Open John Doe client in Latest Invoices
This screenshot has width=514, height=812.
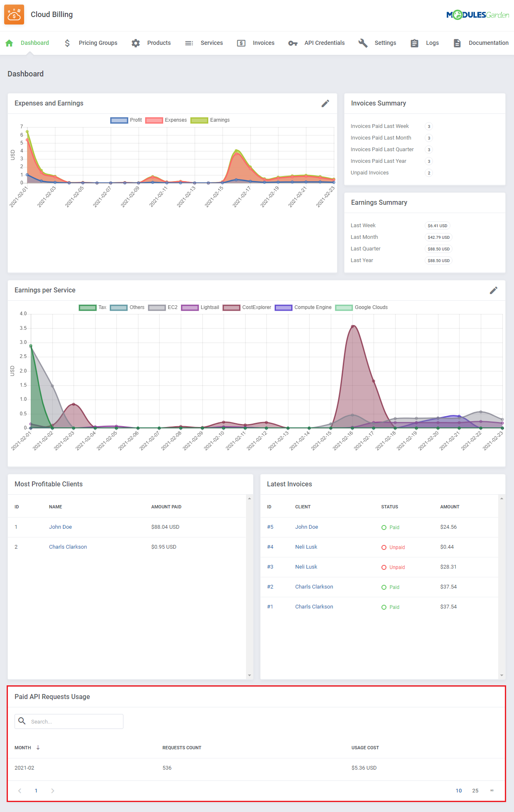click(x=307, y=527)
